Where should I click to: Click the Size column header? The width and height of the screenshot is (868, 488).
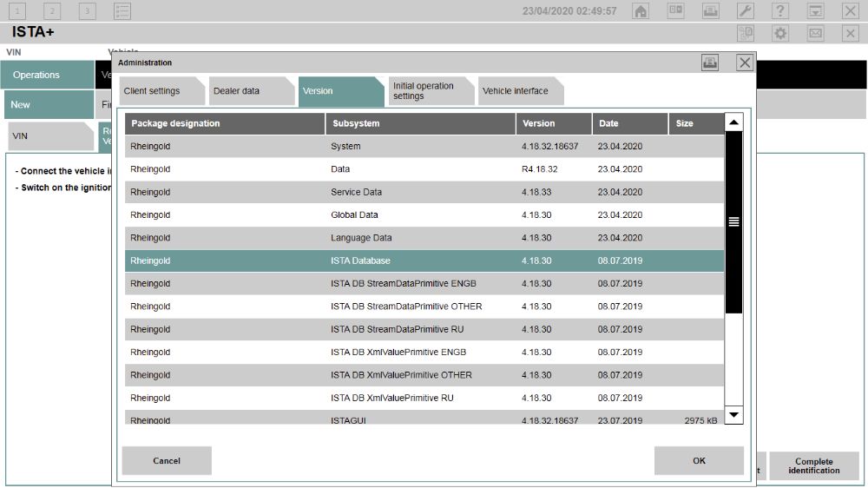click(696, 123)
